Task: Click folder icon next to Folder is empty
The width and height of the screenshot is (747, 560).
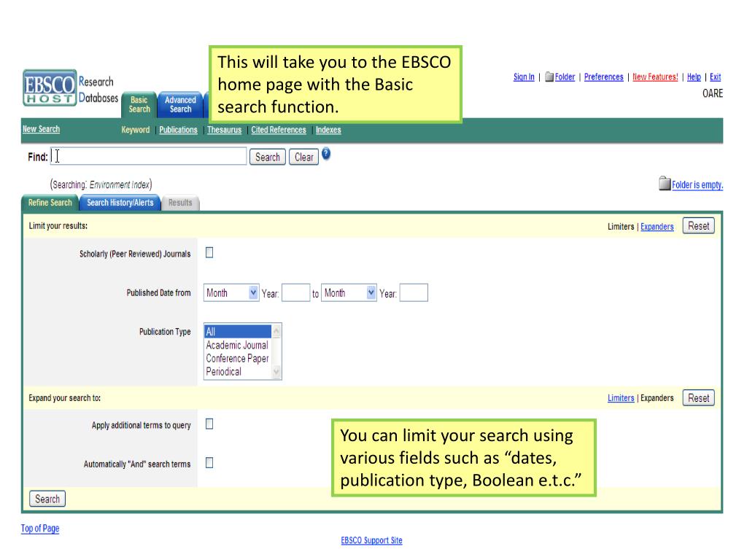Action: (x=665, y=183)
